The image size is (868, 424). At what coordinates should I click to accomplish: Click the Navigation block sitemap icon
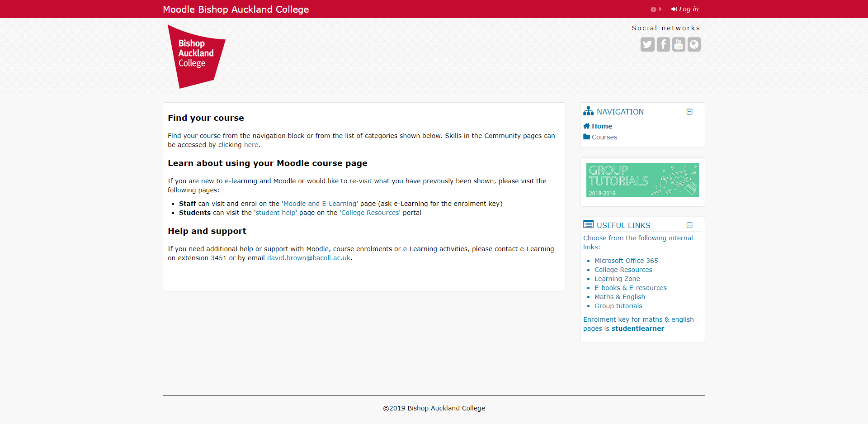point(588,111)
